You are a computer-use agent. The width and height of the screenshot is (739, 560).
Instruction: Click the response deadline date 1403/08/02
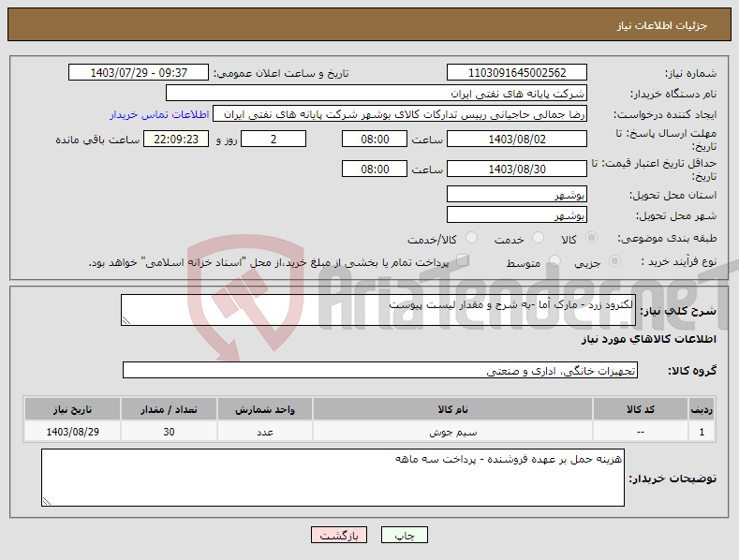[x=516, y=139]
